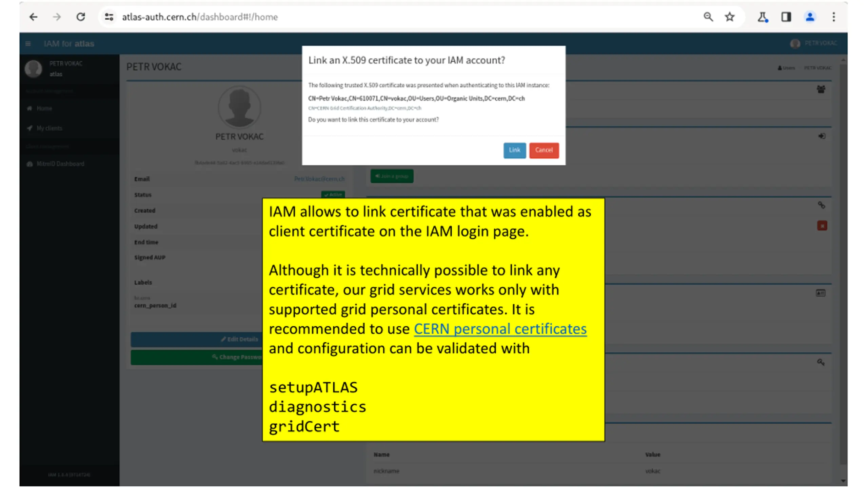Click the key icon on the right panel

click(x=821, y=362)
